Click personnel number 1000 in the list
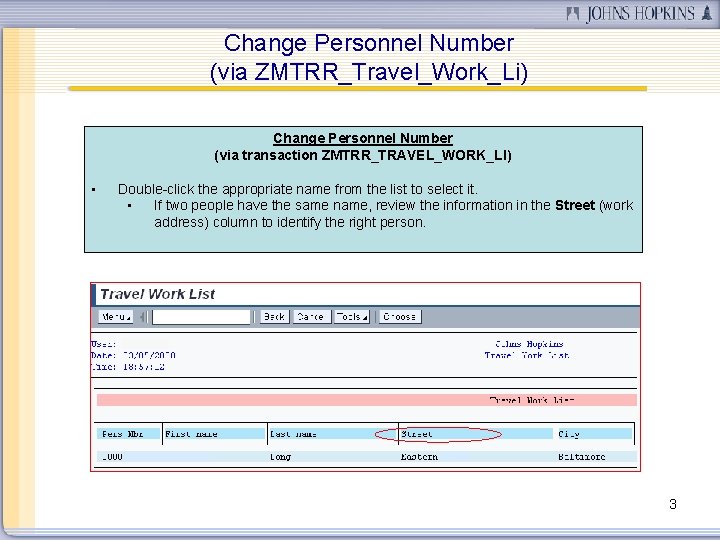This screenshot has width=720, height=540. pyautogui.click(x=112, y=457)
